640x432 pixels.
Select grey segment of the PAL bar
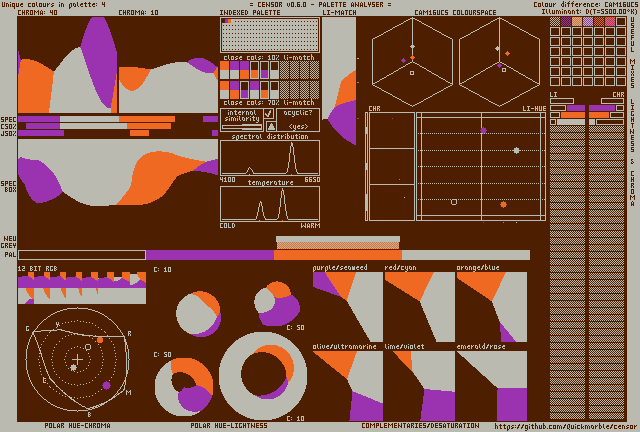pyautogui.click(x=466, y=255)
